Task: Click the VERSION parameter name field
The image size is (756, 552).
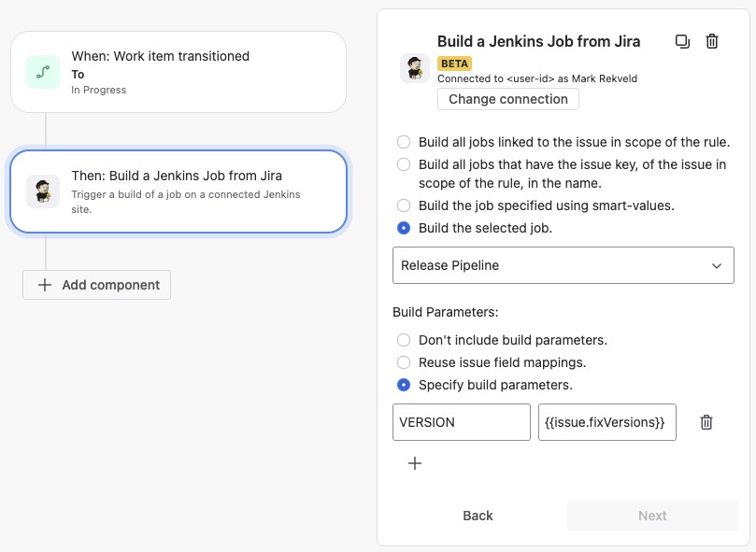Action: click(x=462, y=422)
